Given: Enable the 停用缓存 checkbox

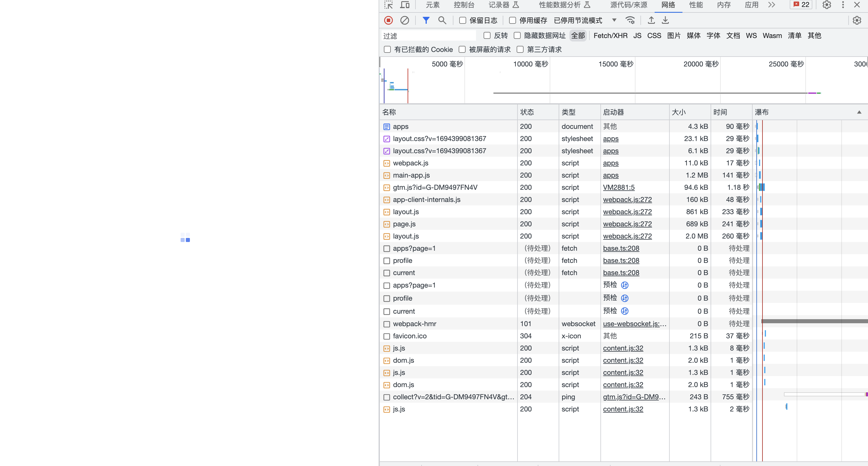Looking at the screenshot, I should click(512, 20).
